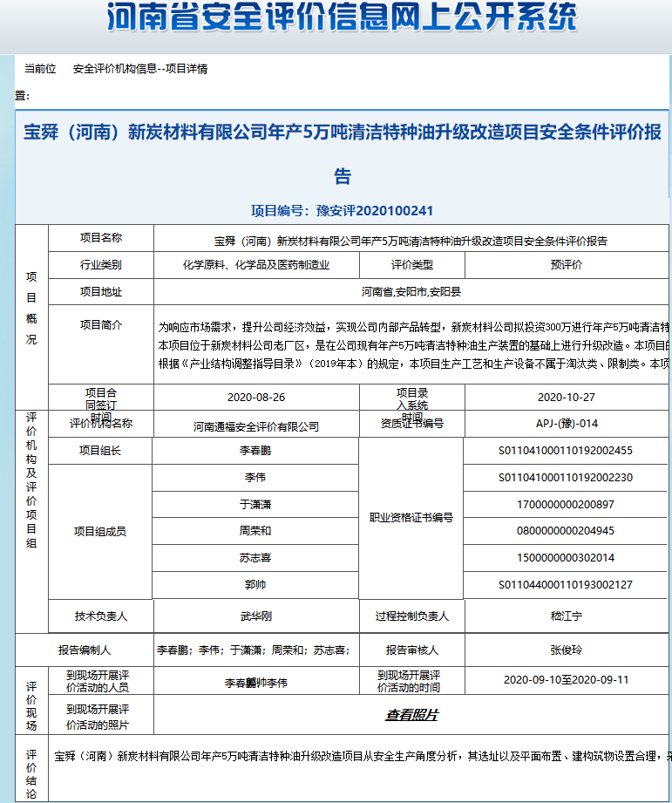
Task: Click team member name 于潇潇
Action: (255, 505)
